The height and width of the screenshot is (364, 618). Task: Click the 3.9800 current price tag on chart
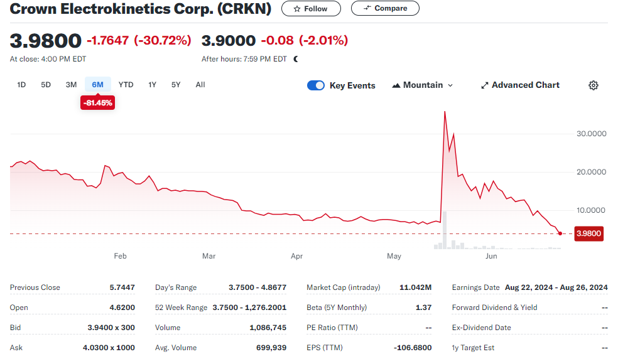tap(589, 233)
